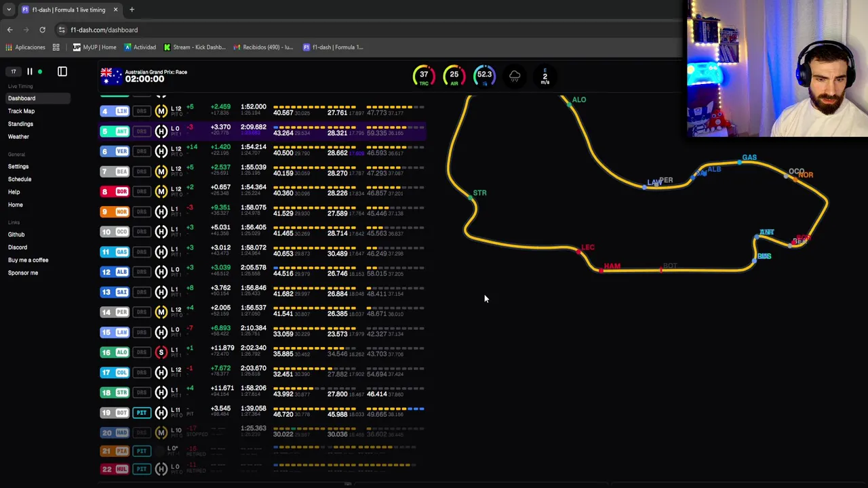This screenshot has height=488, width=868.
Task: Select driver tag NOR in position 9
Action: tap(115, 212)
